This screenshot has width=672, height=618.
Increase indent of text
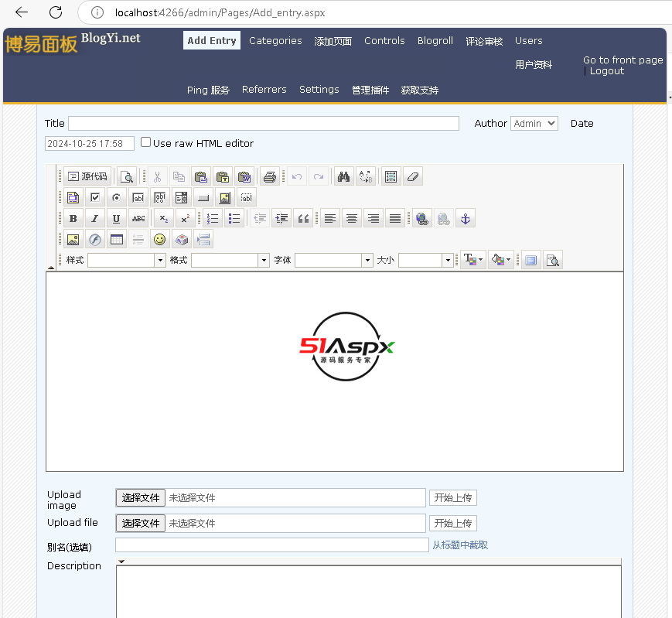281,219
